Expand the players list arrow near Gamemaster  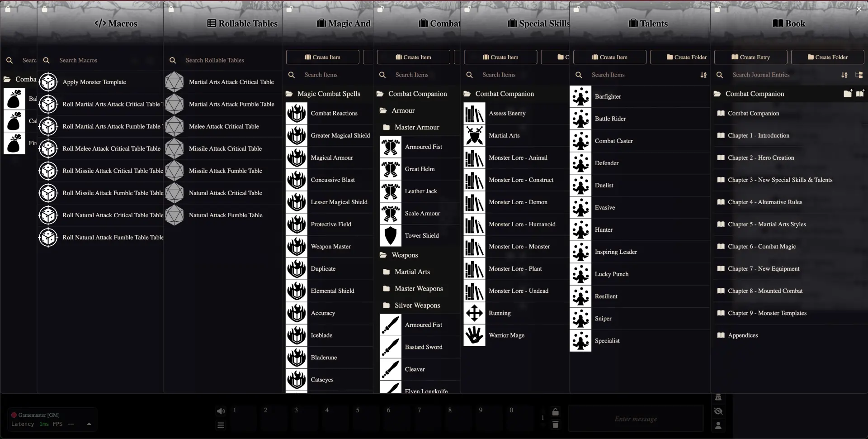(x=89, y=424)
